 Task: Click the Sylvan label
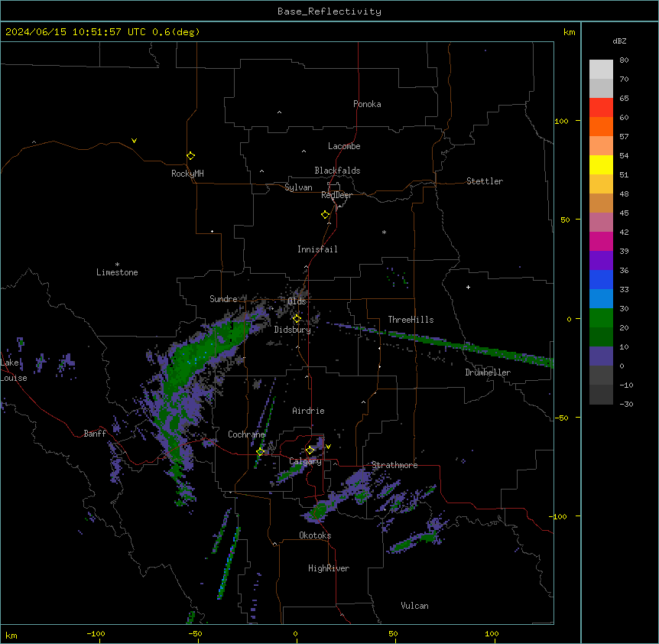[298, 187]
